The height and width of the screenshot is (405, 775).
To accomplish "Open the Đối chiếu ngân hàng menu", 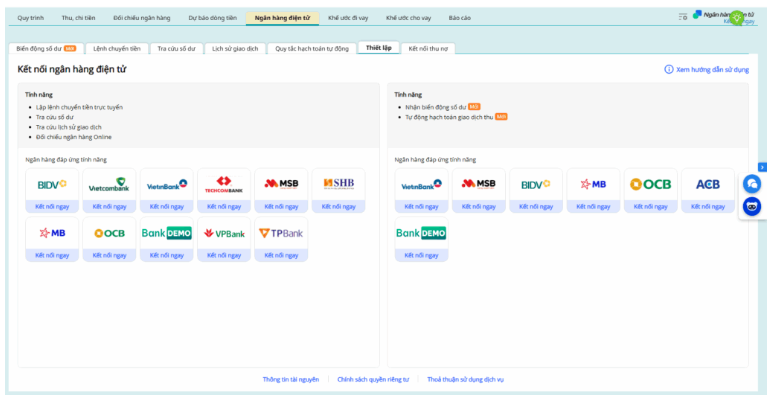I will [141, 18].
